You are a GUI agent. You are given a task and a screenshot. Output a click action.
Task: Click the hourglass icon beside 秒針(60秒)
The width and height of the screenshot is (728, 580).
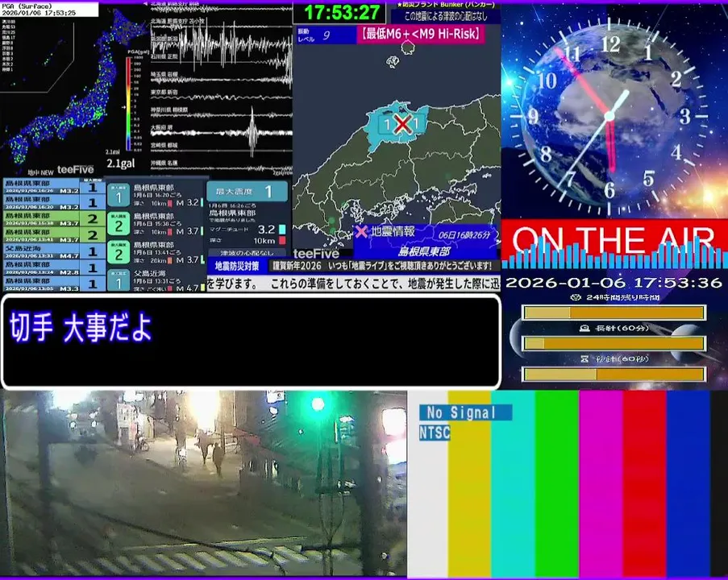pyautogui.click(x=584, y=358)
